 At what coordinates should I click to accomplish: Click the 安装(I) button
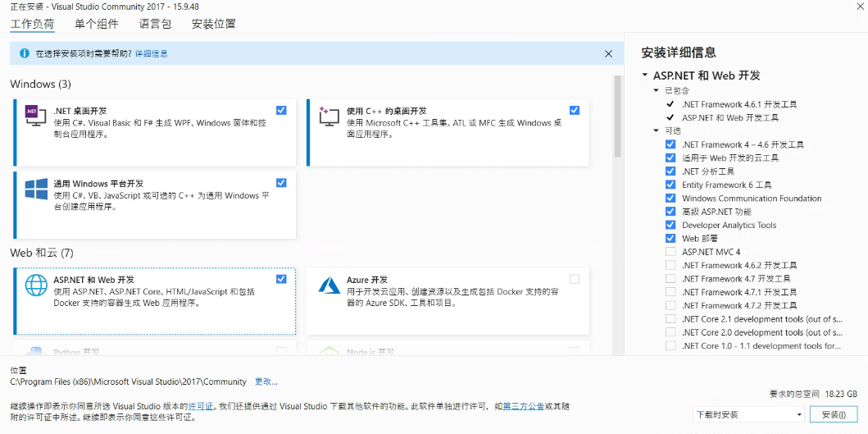click(x=834, y=414)
